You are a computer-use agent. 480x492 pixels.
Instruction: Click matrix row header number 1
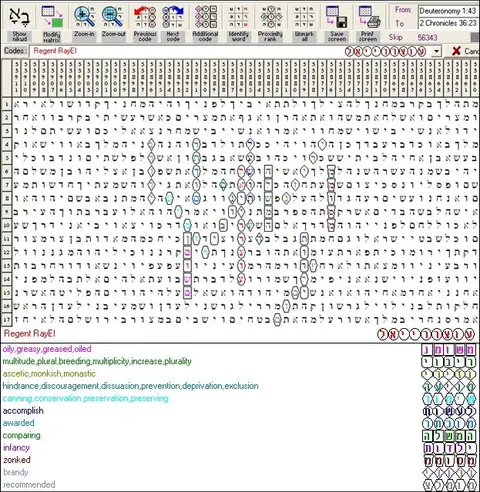point(6,104)
